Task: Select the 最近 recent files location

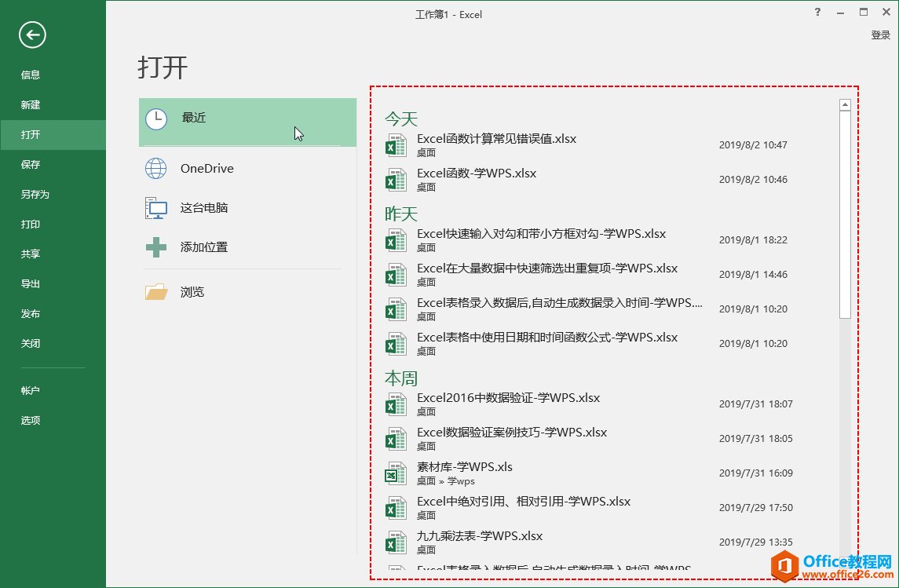Action: coord(247,122)
